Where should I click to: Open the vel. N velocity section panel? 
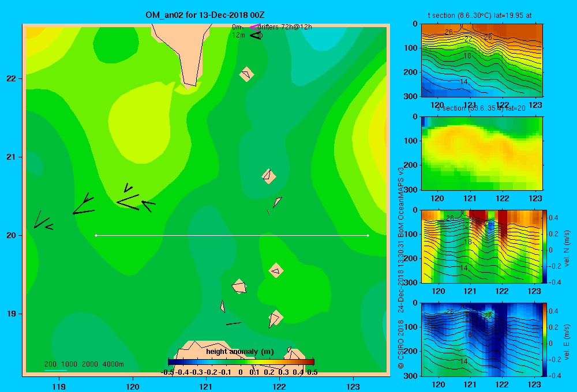point(481,246)
